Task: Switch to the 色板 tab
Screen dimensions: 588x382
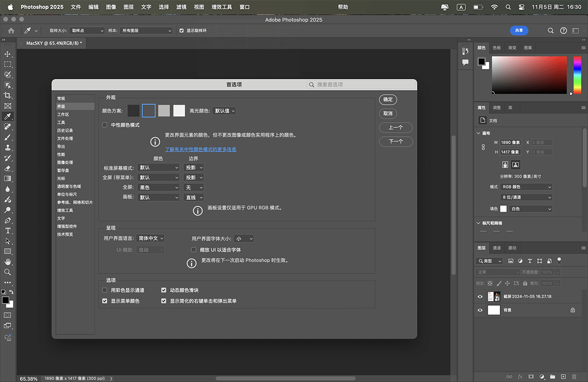Action: pyautogui.click(x=497, y=48)
